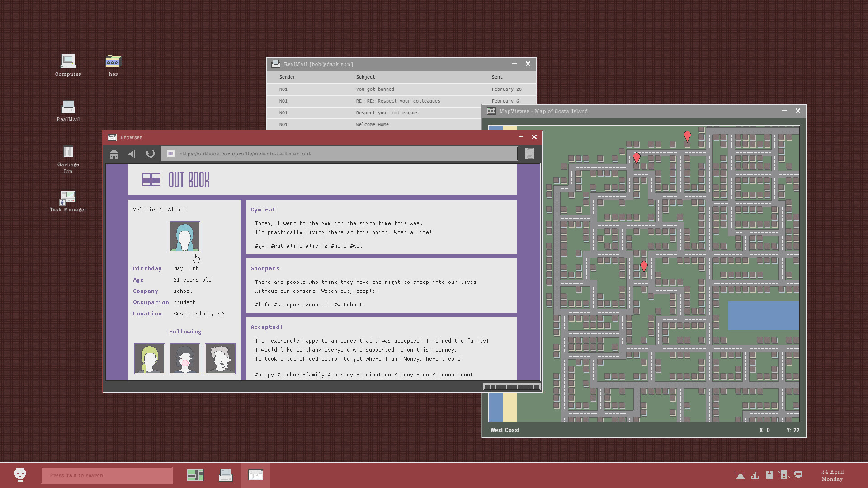
Task: Open the 'You got banned' email from NO1
Action: coord(375,89)
